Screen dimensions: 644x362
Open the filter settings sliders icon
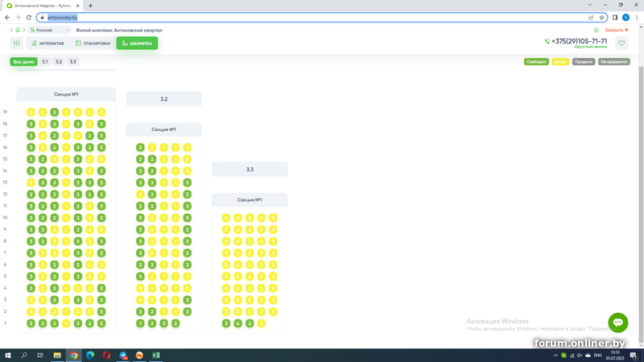click(x=16, y=43)
